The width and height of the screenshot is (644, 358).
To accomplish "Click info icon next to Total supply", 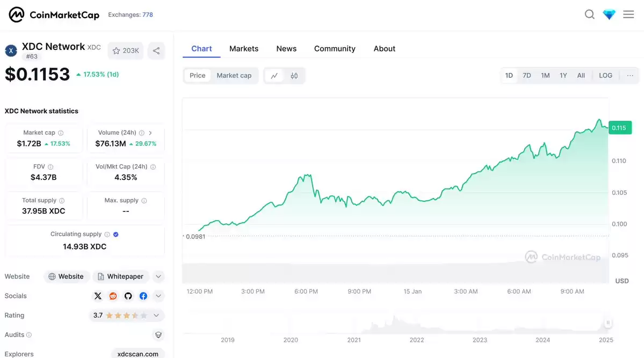I will 62,201.
